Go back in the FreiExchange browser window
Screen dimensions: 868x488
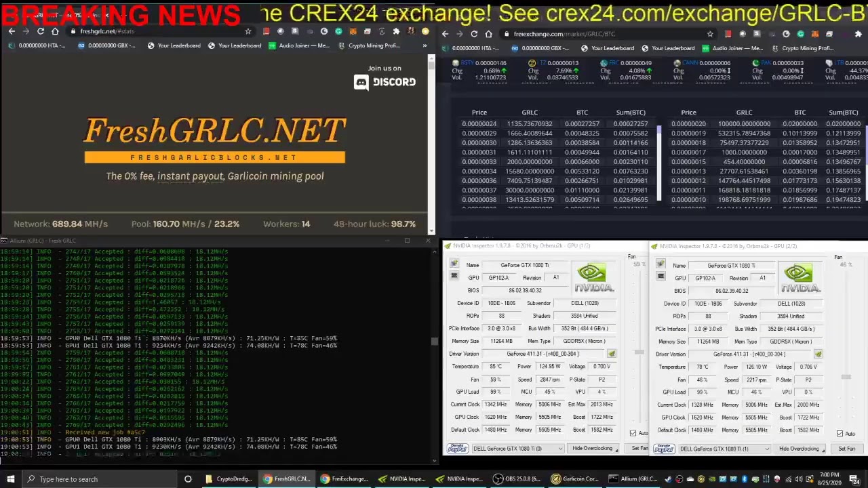pyautogui.click(x=445, y=34)
